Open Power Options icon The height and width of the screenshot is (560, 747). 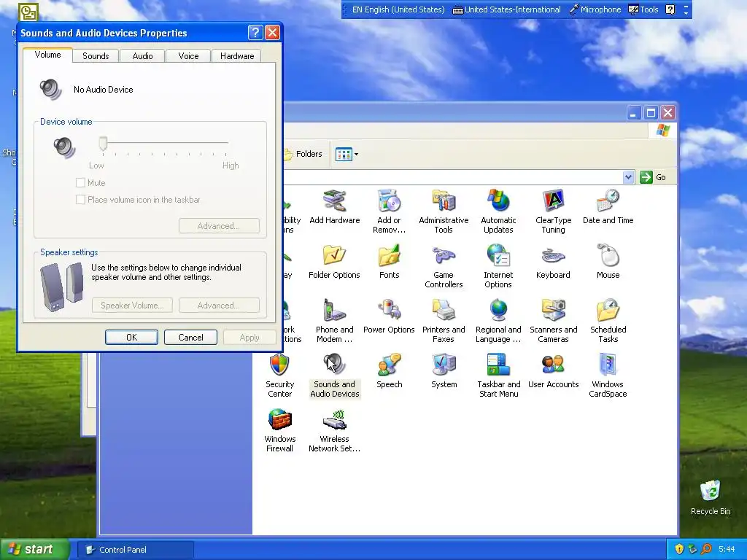(x=390, y=316)
